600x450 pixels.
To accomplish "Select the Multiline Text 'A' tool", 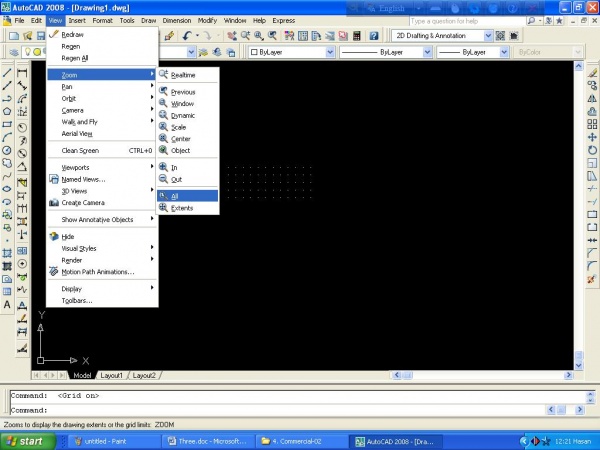I will coord(7,304).
